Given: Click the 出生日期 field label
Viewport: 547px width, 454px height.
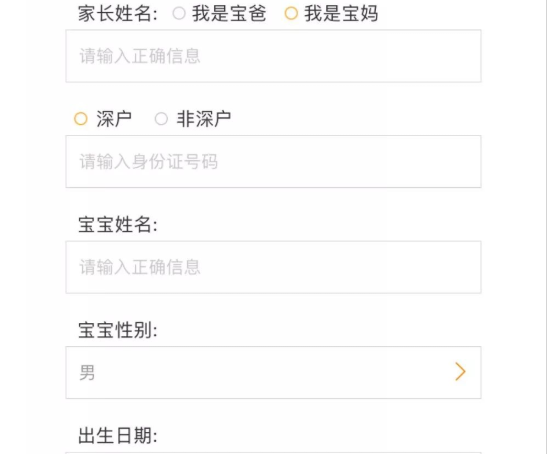Looking at the screenshot, I should coord(118,436).
